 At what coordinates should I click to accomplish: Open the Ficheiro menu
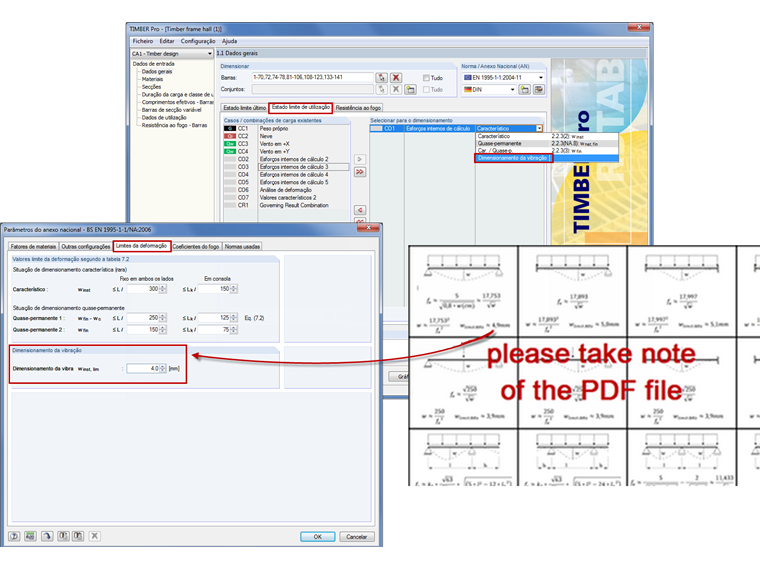142,42
